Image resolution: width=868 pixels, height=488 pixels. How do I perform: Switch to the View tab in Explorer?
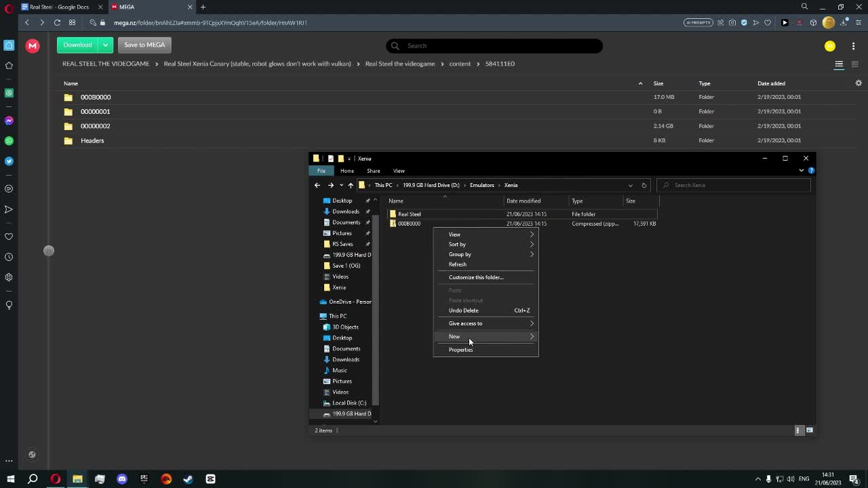point(399,171)
